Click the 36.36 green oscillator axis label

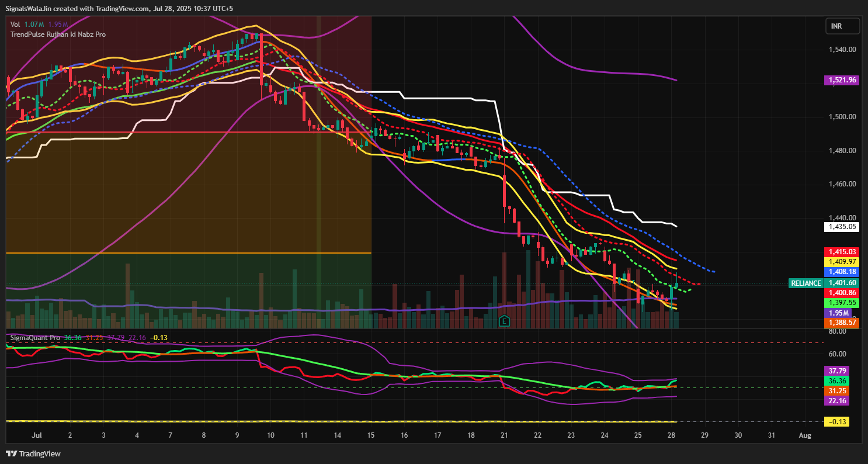point(838,380)
